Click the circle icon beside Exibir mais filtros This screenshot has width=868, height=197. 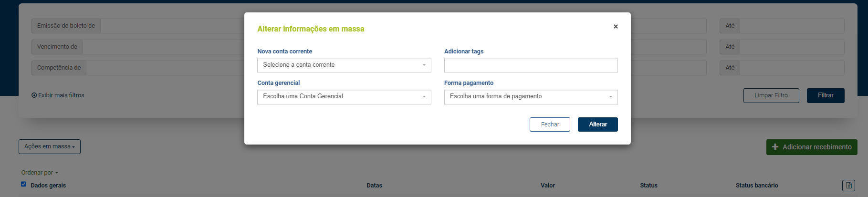point(34,95)
